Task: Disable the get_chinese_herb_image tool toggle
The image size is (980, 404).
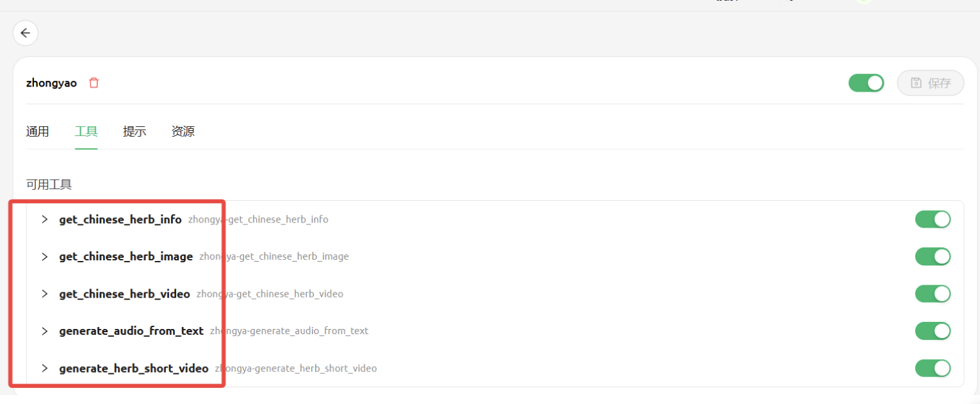Action: pyautogui.click(x=933, y=257)
